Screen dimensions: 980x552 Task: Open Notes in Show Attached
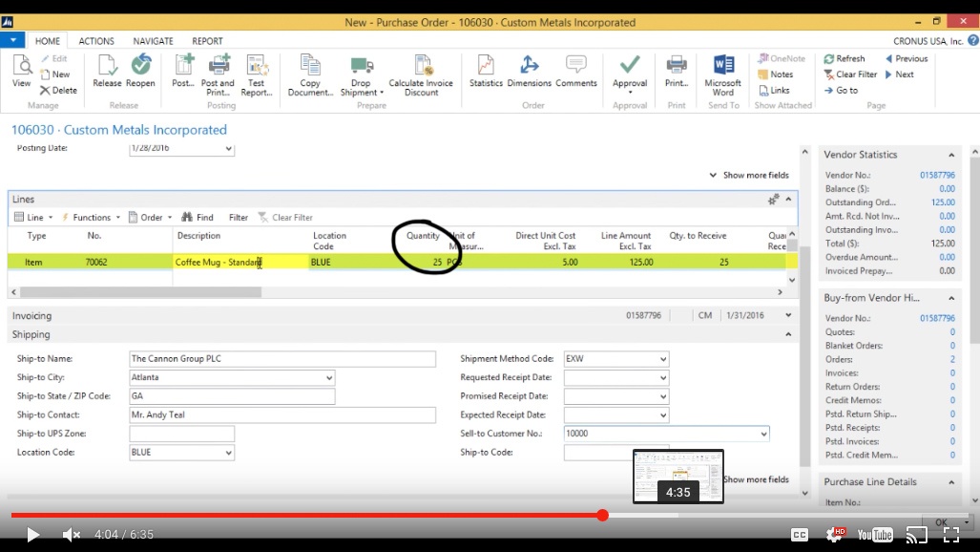click(x=776, y=74)
